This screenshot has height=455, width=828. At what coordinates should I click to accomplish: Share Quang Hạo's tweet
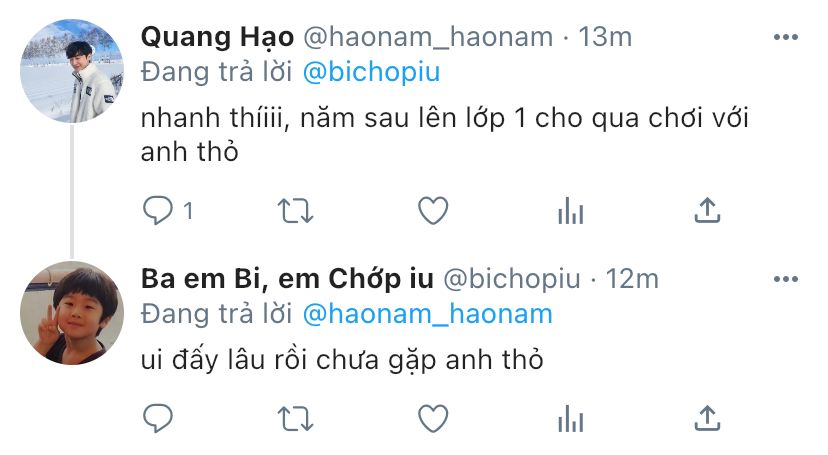click(x=707, y=210)
